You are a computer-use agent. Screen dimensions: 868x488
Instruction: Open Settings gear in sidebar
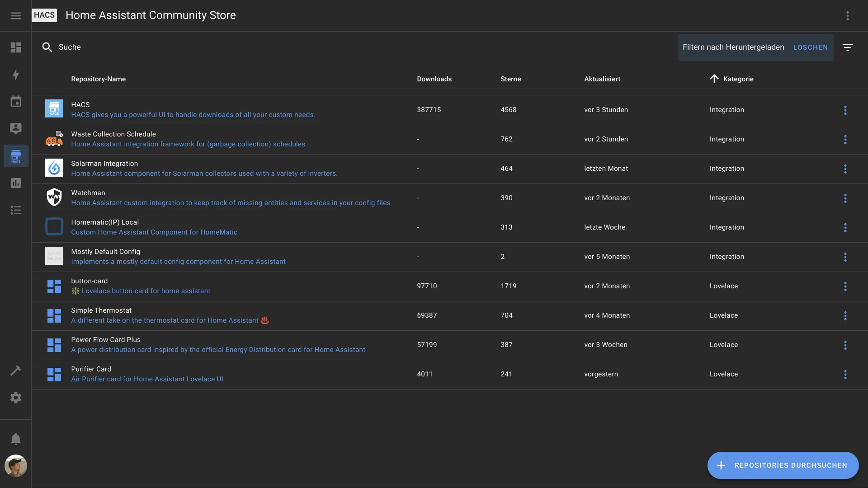click(x=16, y=398)
